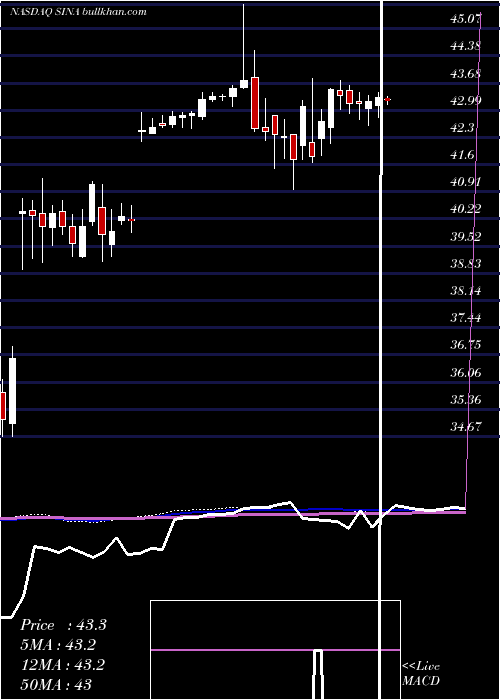500x700 pixels.
Task: Select the 40.22 price axis label
Action: tap(466, 209)
